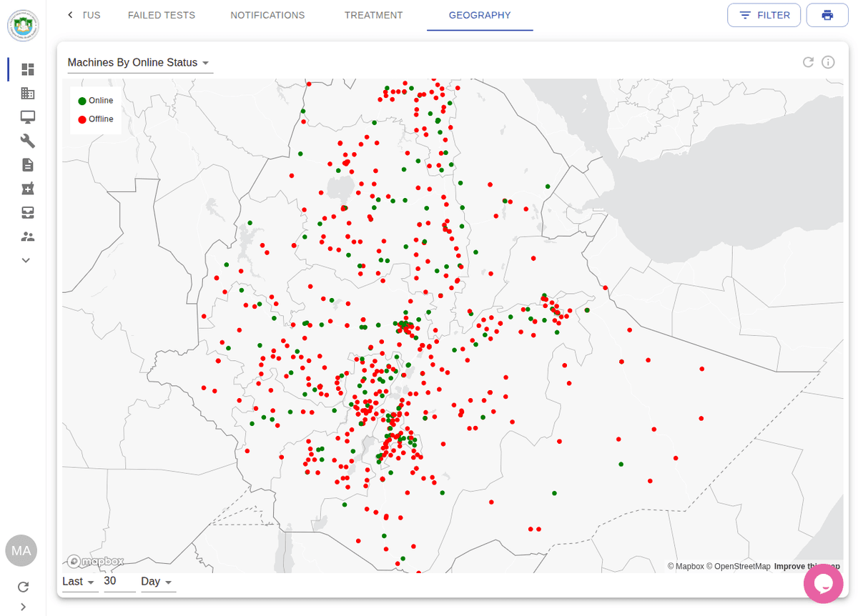Open the Reports document icon

[27, 164]
